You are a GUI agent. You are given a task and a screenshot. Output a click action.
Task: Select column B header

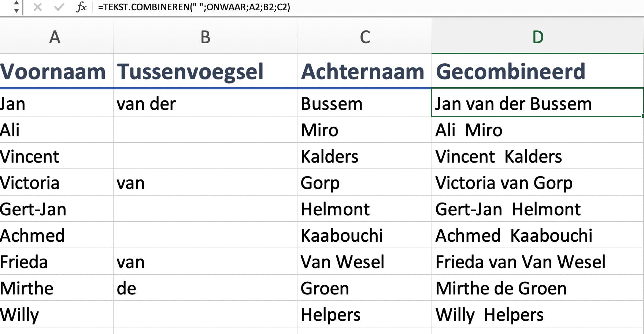pyautogui.click(x=205, y=37)
